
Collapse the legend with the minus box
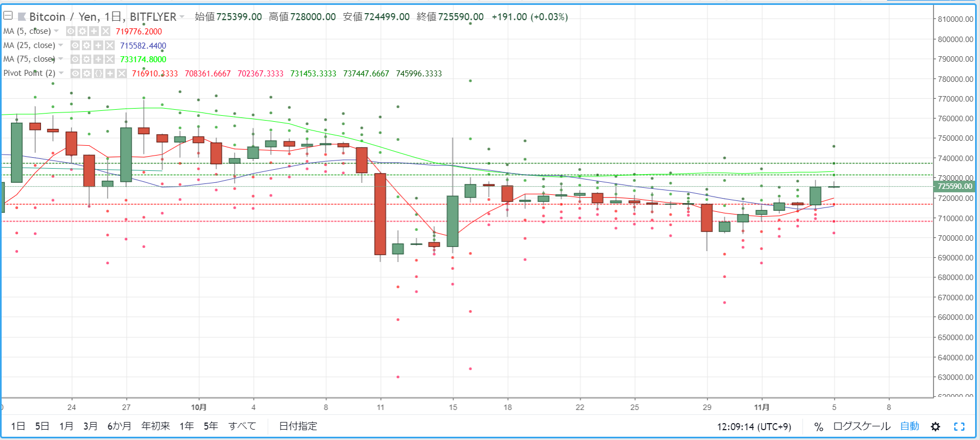click(x=8, y=16)
